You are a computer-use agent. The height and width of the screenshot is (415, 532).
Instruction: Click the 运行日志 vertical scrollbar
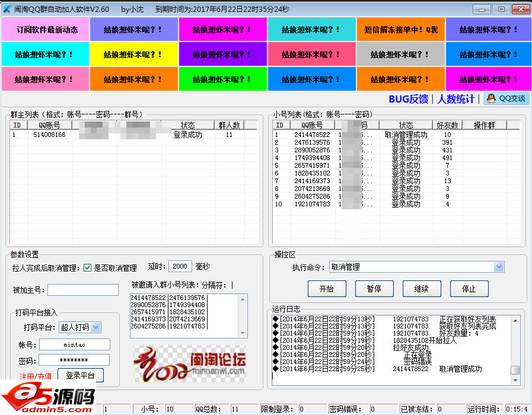click(515, 347)
